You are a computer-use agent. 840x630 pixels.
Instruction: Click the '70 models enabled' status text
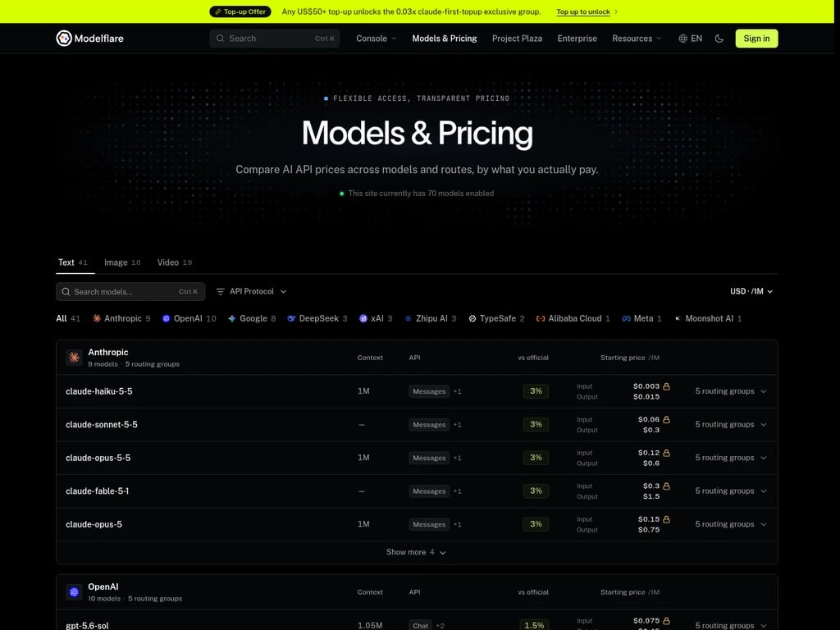click(421, 194)
